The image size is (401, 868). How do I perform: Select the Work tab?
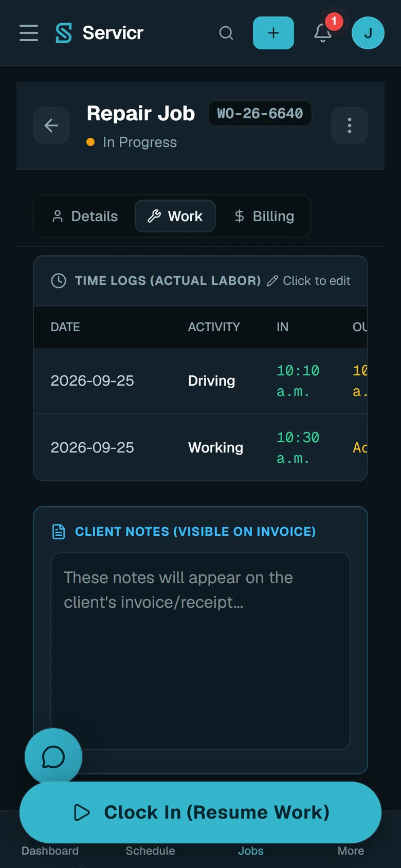coord(175,216)
